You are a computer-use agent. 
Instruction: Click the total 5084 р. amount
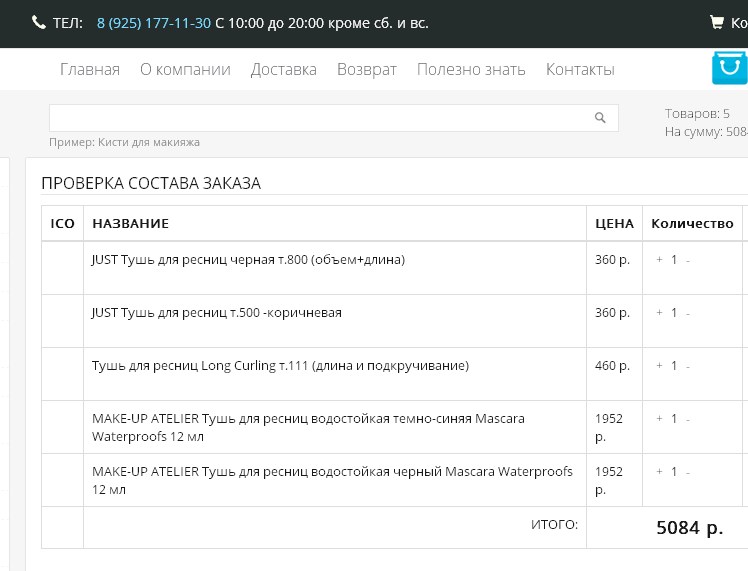689,528
